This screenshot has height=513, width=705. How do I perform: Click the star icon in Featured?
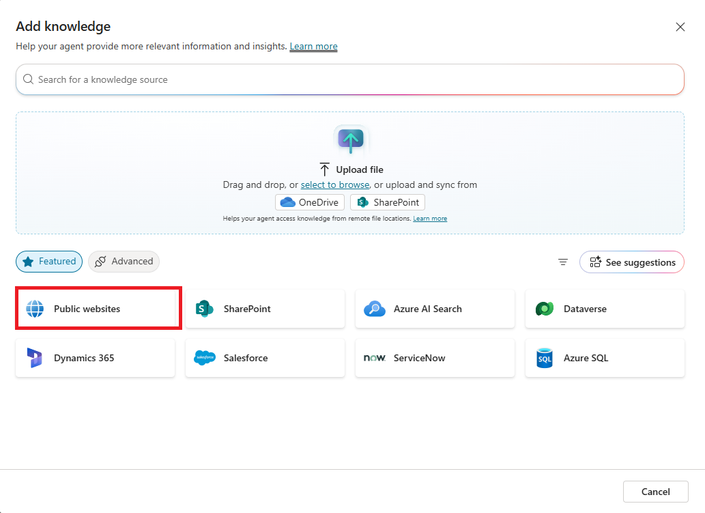(28, 262)
